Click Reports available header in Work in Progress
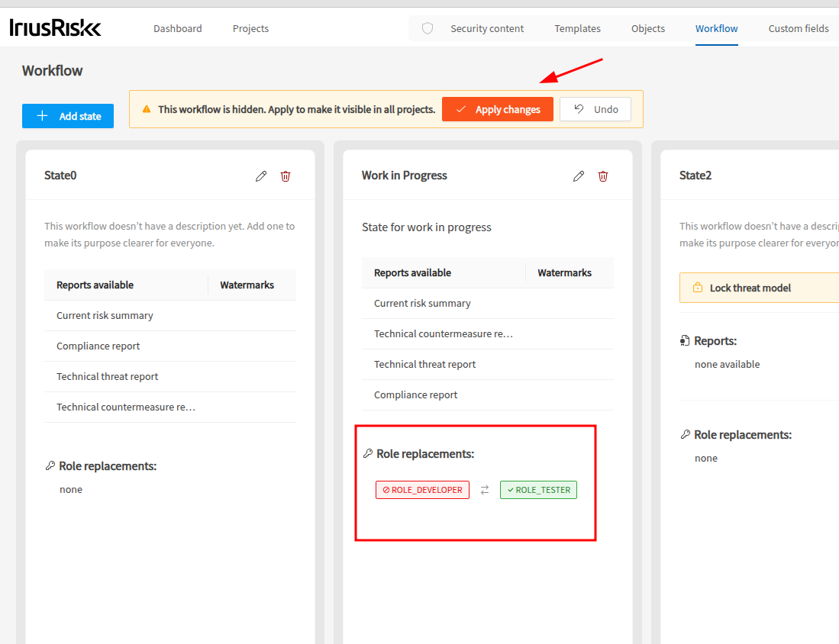 point(412,273)
